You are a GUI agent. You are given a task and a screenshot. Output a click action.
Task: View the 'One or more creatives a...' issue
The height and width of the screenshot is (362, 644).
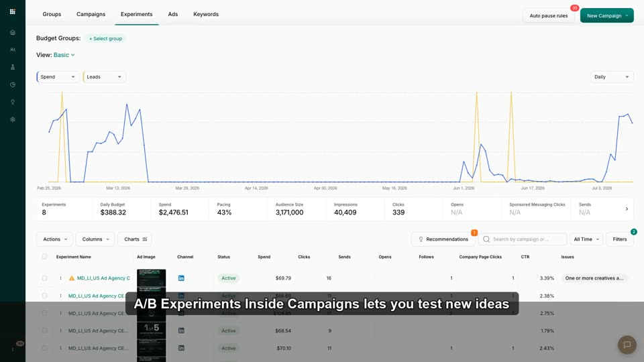point(594,278)
